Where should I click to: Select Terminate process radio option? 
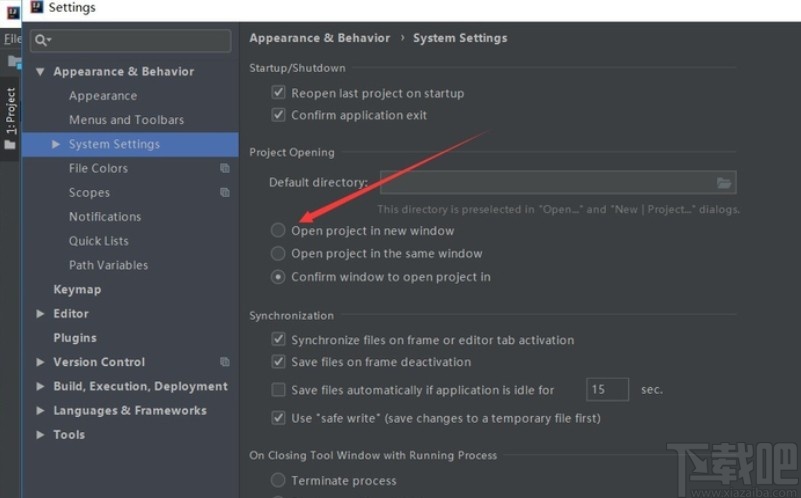click(278, 481)
